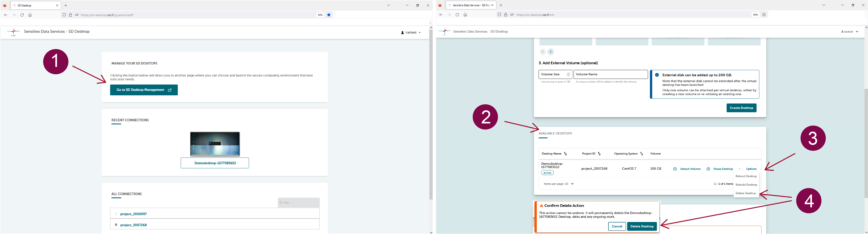Click permissions icon beside vm URL
This screenshot has height=234, width=868.
tap(512, 15)
